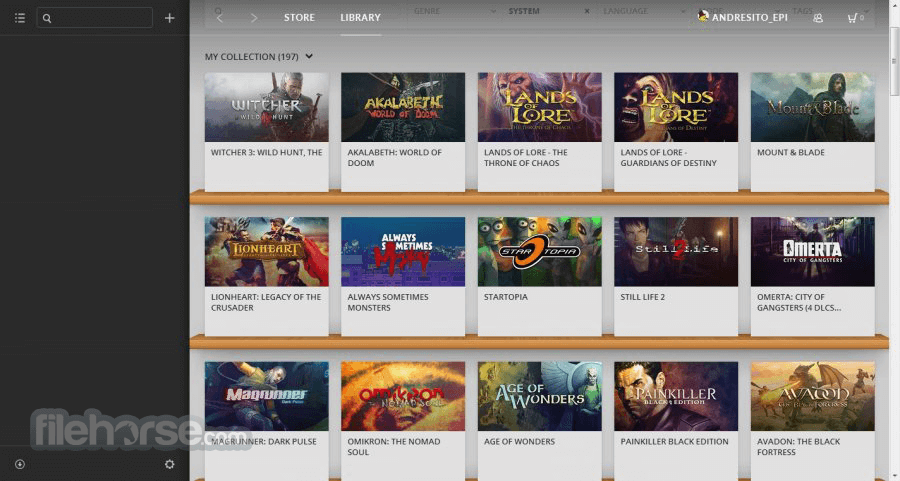Open the Avadon Black Fortress cover
This screenshot has width=900, height=481.
click(x=813, y=397)
